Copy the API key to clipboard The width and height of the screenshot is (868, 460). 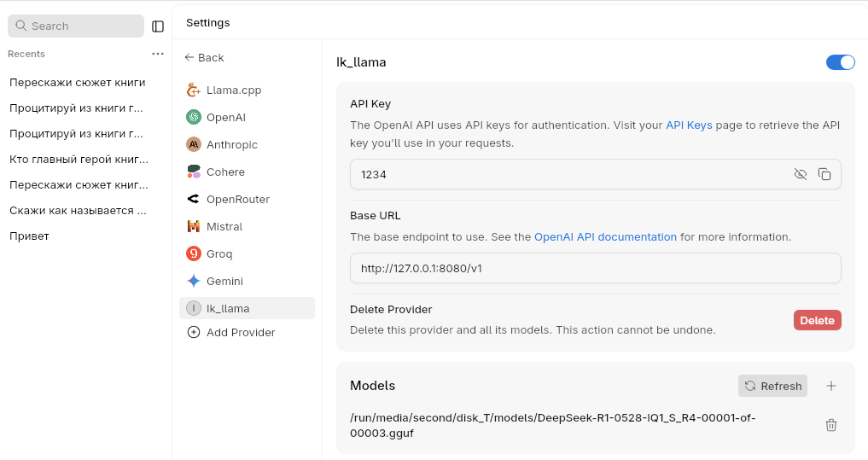(x=824, y=174)
